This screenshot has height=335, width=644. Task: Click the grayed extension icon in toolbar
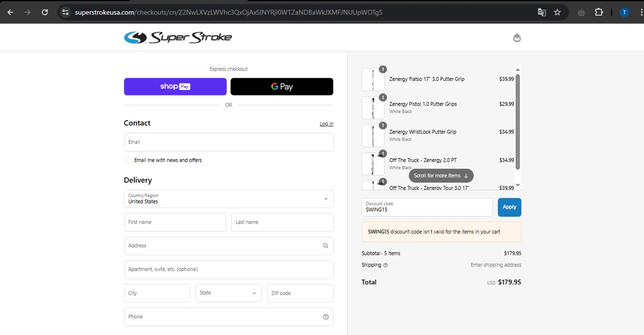tap(581, 12)
